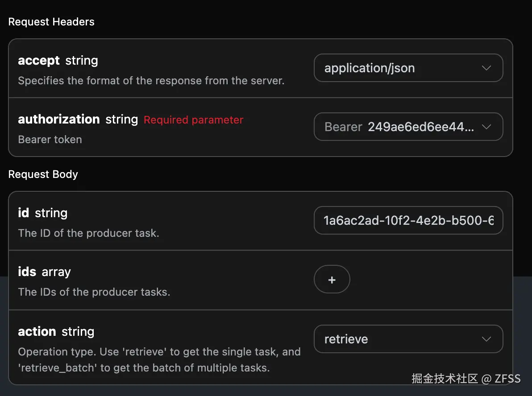Click the chevron arrow in authorization dropdown
532x396 pixels.
(x=486, y=127)
